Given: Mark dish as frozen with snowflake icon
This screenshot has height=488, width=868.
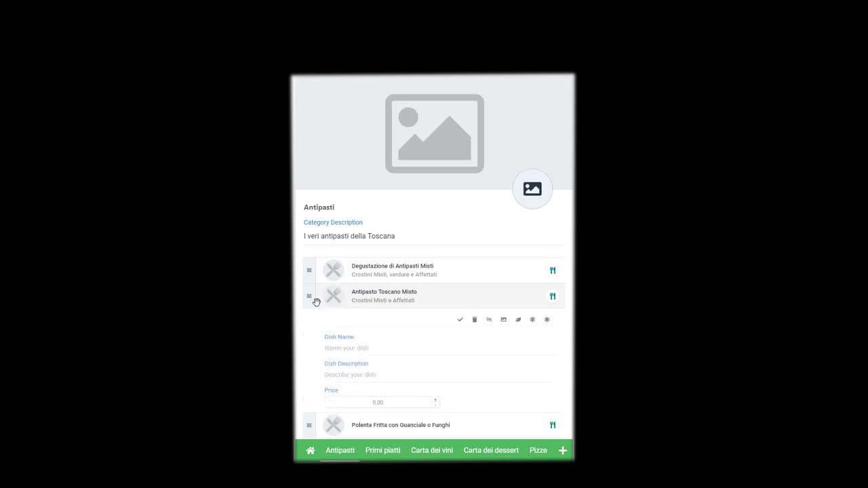Looking at the screenshot, I should coord(532,319).
